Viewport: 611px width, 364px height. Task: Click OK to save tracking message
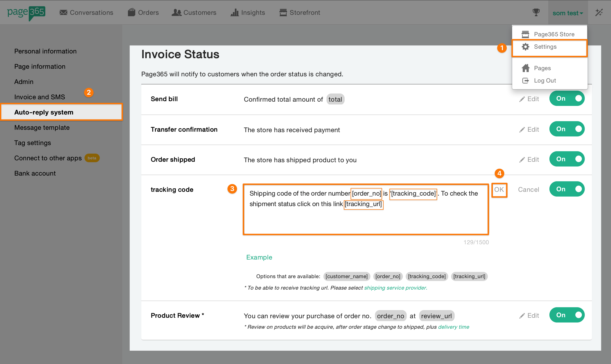[499, 190]
